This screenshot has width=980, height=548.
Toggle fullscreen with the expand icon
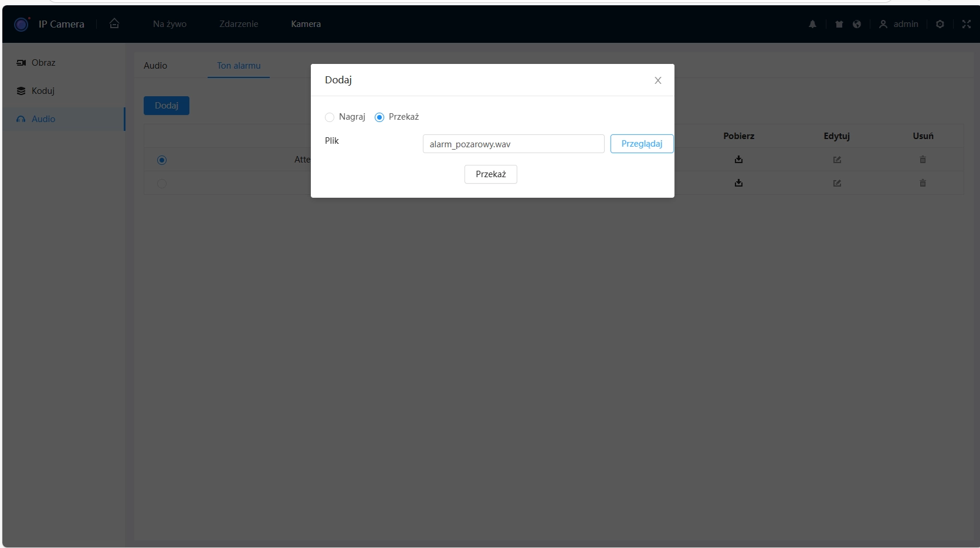(x=967, y=24)
